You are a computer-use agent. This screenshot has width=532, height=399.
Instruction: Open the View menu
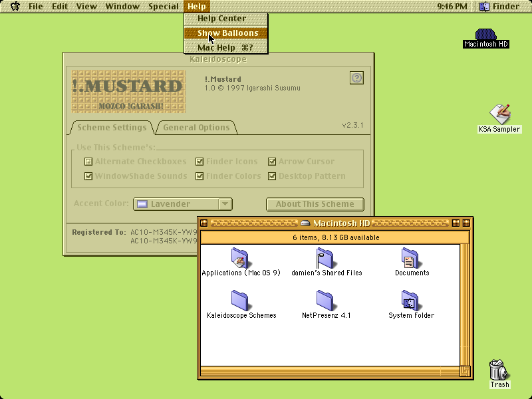pyautogui.click(x=86, y=7)
